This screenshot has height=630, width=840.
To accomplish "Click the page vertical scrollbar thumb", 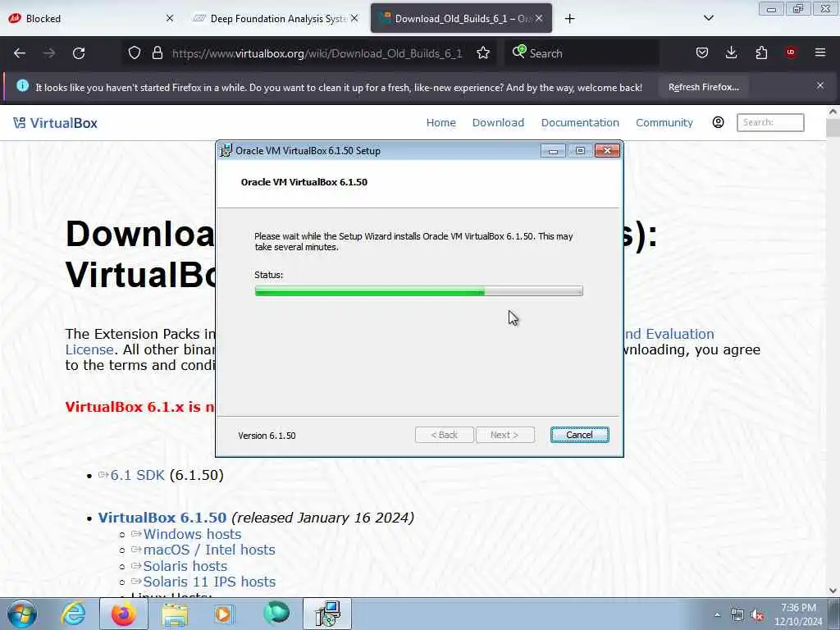I will 833,129.
